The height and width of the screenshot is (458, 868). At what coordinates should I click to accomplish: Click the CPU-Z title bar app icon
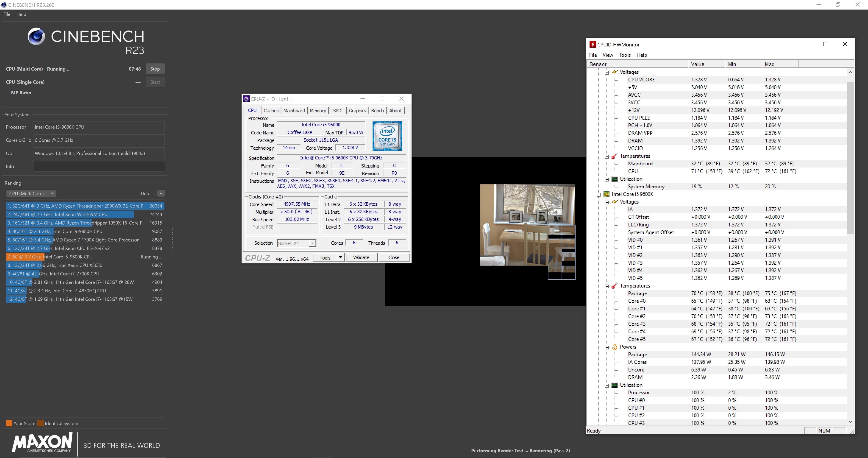point(246,99)
